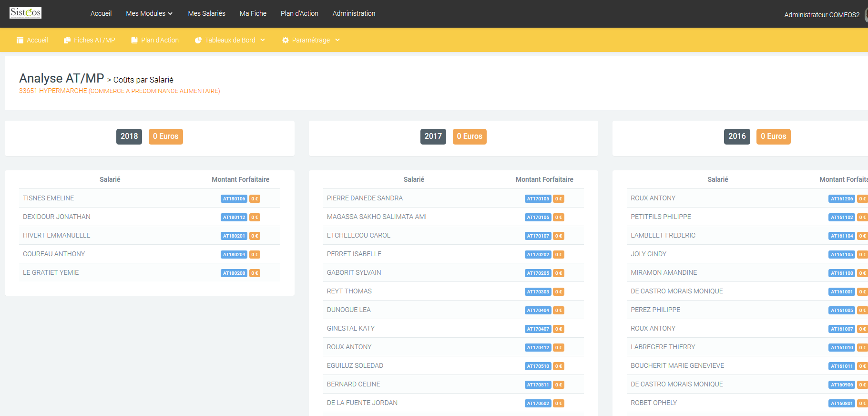Click the 2016 year badge
The height and width of the screenshot is (416, 868).
click(737, 136)
